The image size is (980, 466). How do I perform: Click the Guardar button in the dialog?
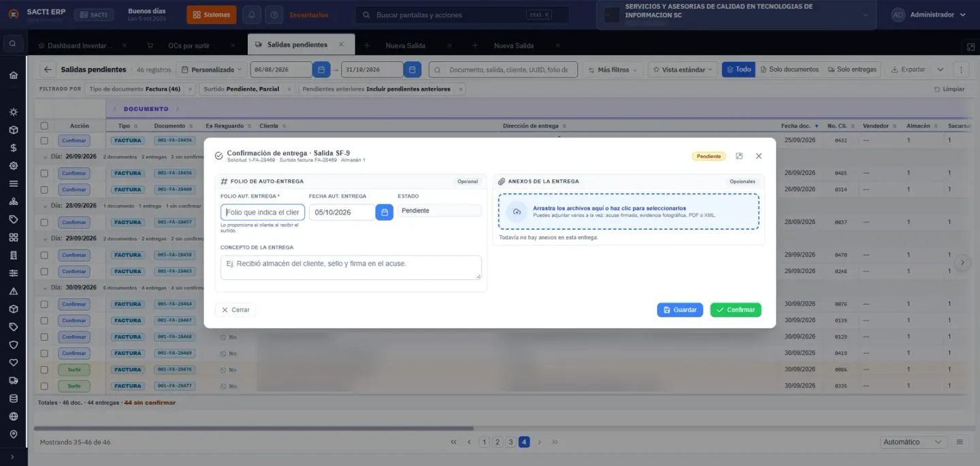(680, 310)
